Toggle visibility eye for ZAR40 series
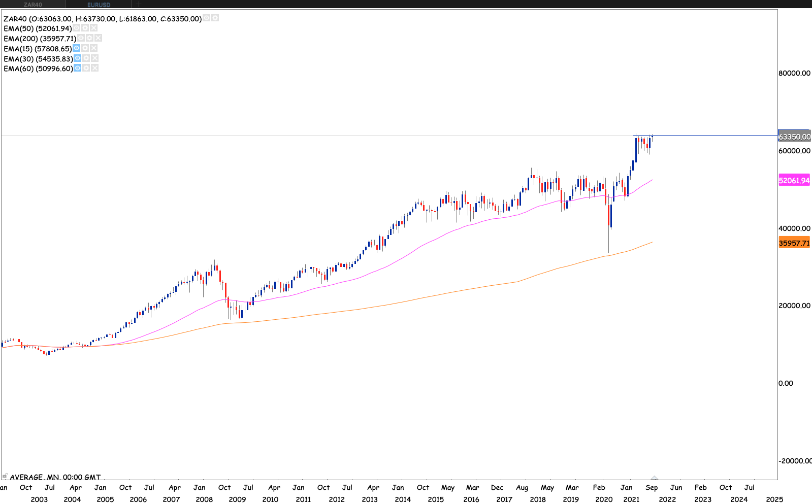Image resolution: width=812 pixels, height=504 pixels. click(207, 18)
